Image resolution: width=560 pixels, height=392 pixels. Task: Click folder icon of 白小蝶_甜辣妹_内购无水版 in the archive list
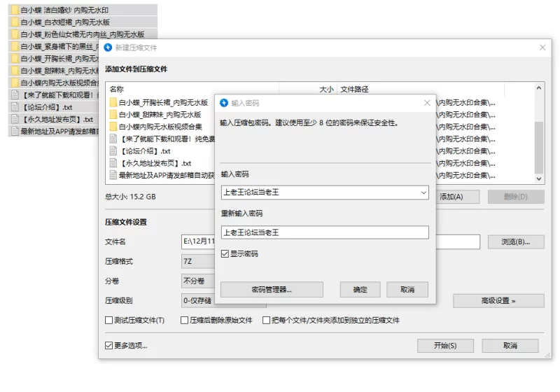tap(113, 115)
